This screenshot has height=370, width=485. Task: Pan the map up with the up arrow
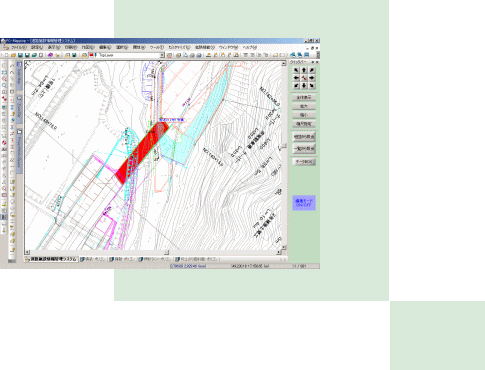pos(304,70)
